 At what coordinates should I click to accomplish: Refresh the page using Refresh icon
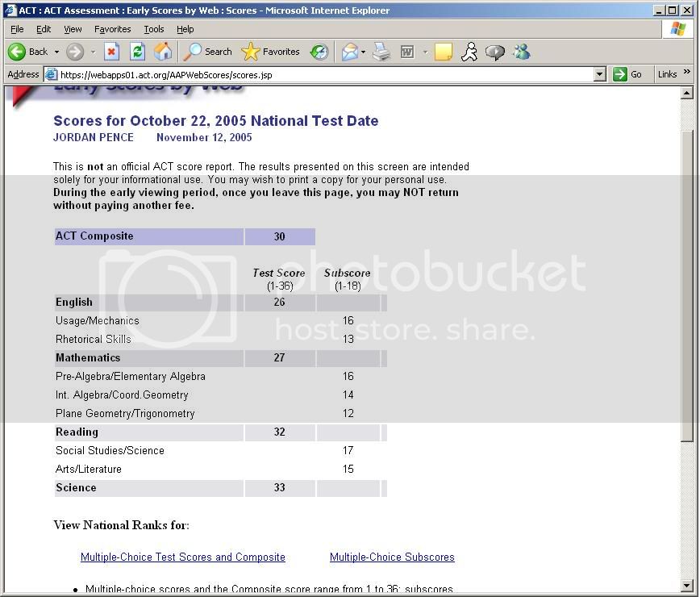[137, 52]
